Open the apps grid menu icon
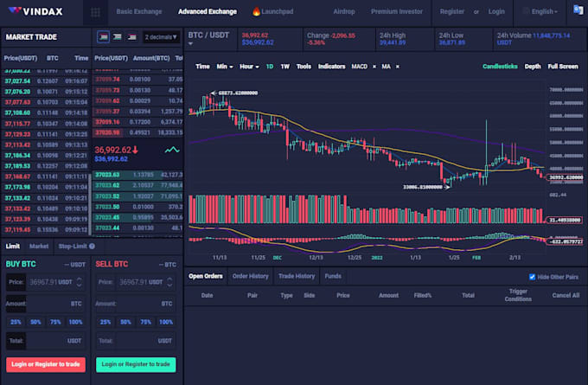The height and width of the screenshot is (385, 588). point(95,12)
